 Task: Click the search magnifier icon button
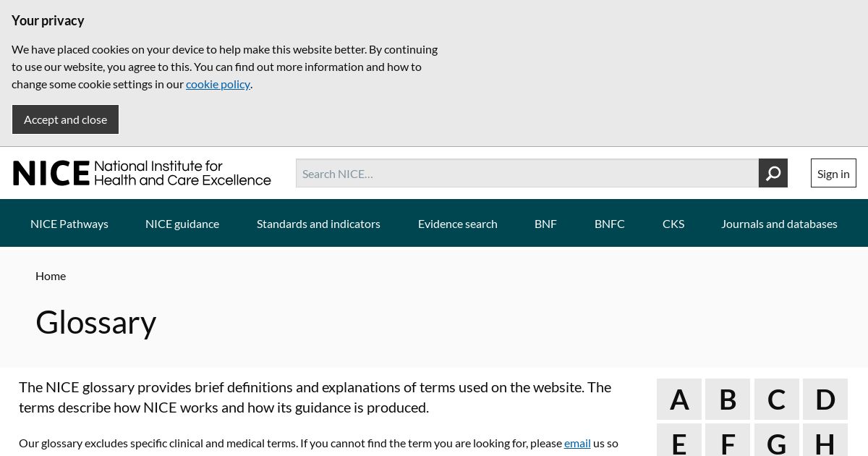pos(773,173)
